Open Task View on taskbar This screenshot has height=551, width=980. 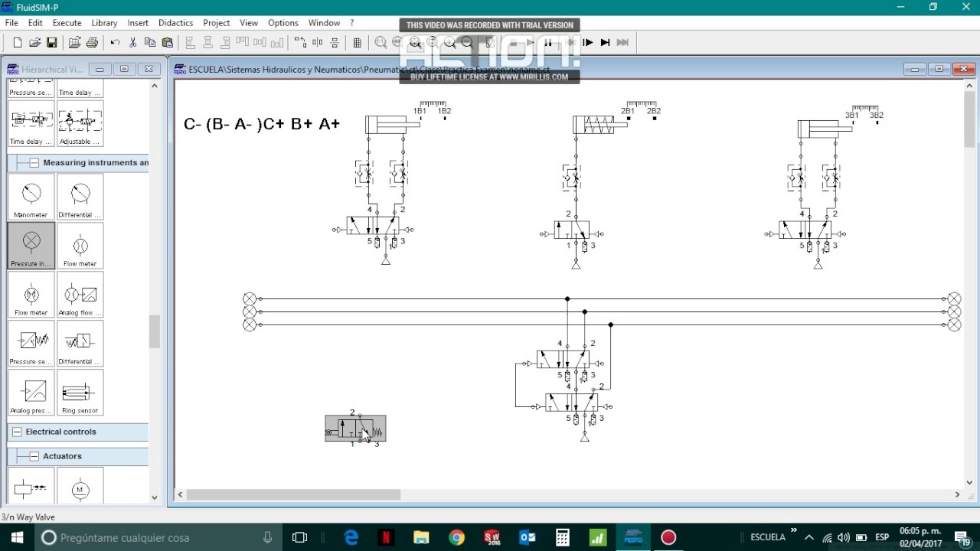pyautogui.click(x=300, y=537)
